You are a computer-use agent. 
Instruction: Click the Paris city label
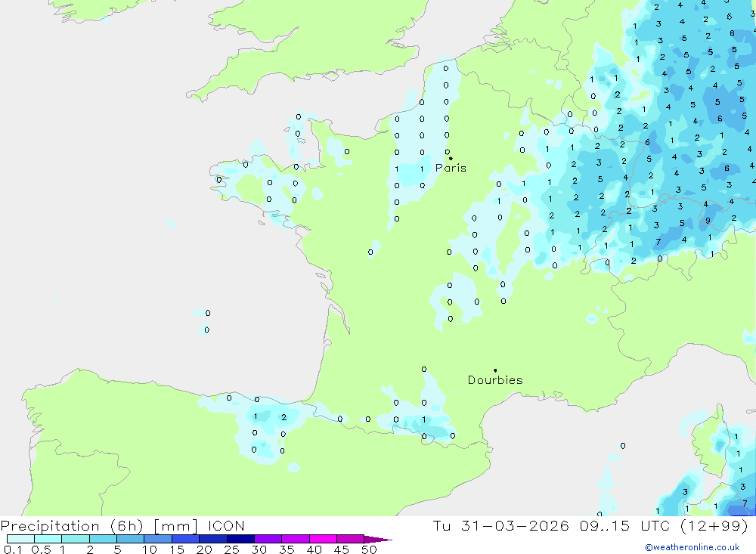(451, 168)
